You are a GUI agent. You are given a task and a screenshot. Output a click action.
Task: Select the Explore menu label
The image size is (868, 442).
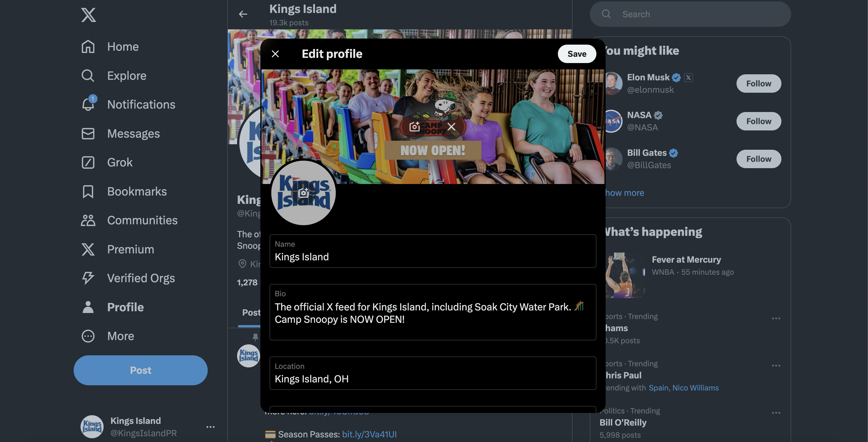[127, 75]
